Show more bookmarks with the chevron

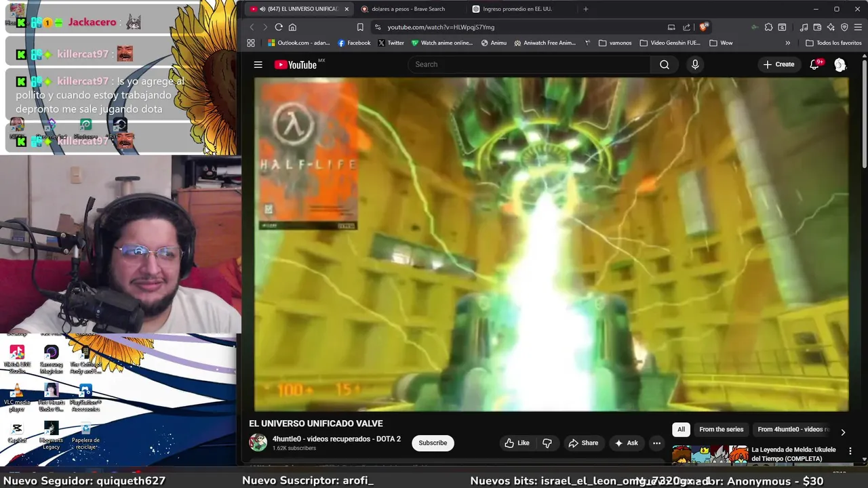coord(787,43)
